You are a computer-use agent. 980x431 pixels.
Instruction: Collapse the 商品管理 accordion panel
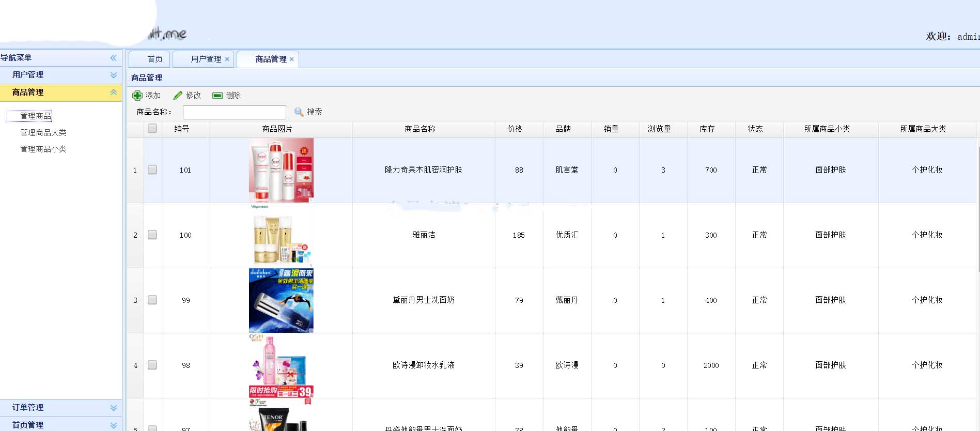(114, 93)
